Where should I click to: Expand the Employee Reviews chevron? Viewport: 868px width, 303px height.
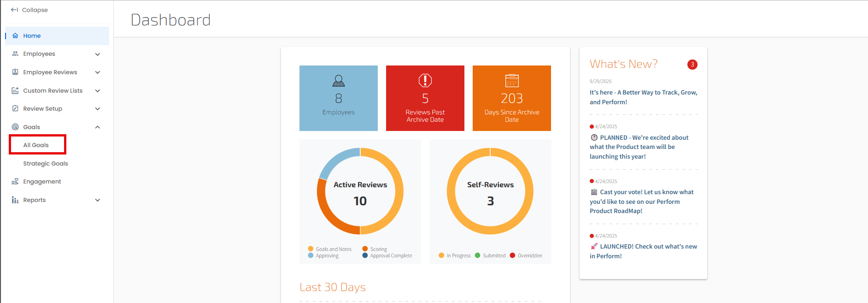click(x=98, y=72)
